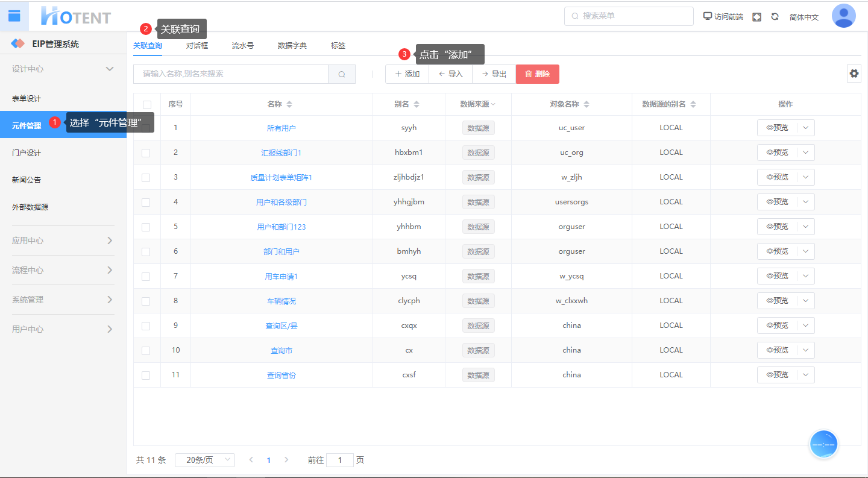Open the 用户和各级部门 link
The width and height of the screenshot is (868, 478).
coord(281,202)
